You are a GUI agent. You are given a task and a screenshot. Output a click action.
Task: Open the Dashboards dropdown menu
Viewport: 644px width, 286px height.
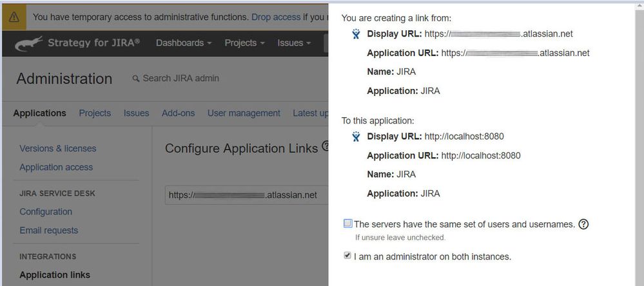[184, 43]
